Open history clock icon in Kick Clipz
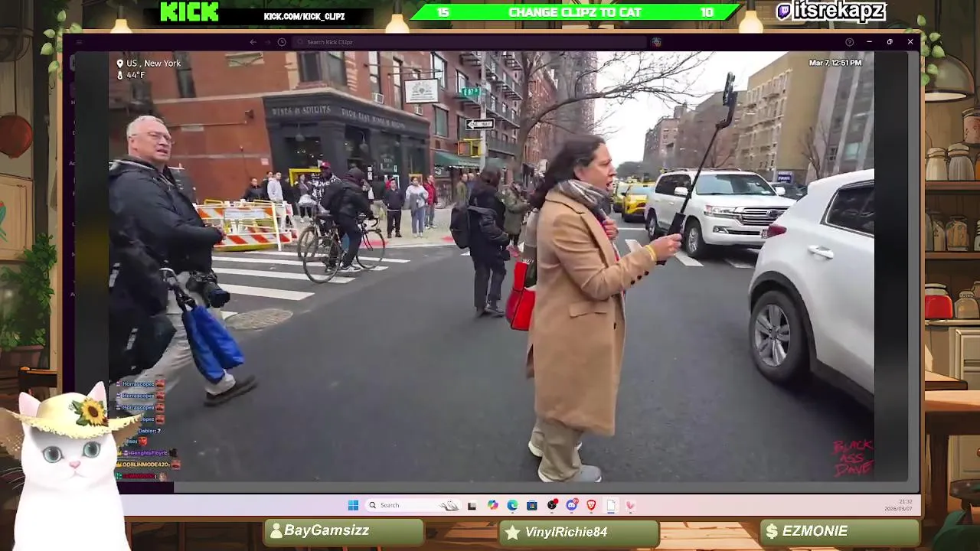 (282, 42)
